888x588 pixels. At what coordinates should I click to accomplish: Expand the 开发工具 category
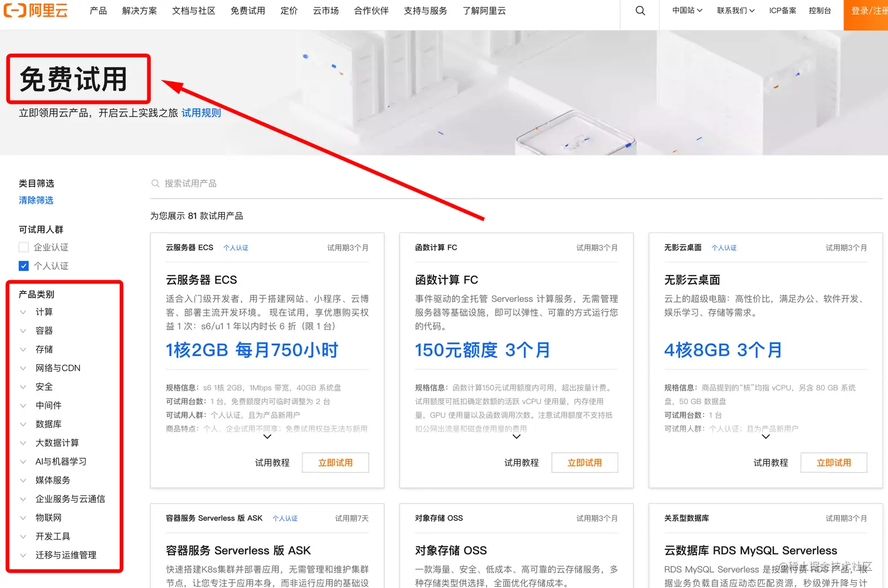point(23,536)
